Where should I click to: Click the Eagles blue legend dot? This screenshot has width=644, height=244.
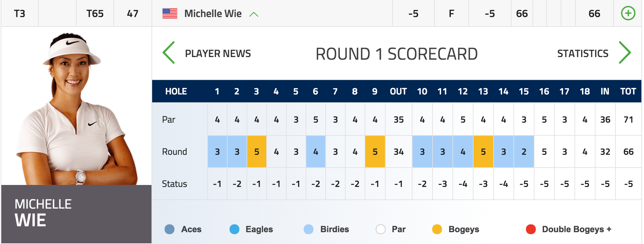tap(234, 229)
